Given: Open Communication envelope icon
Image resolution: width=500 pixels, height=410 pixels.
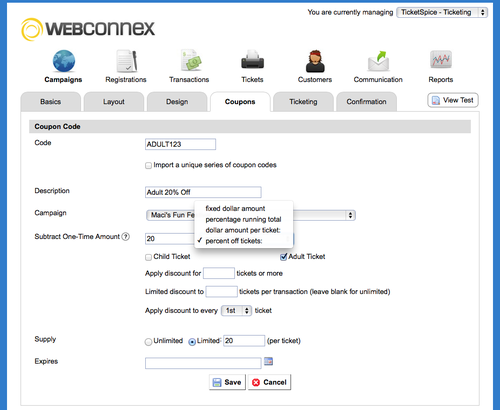Looking at the screenshot, I should [x=378, y=61].
